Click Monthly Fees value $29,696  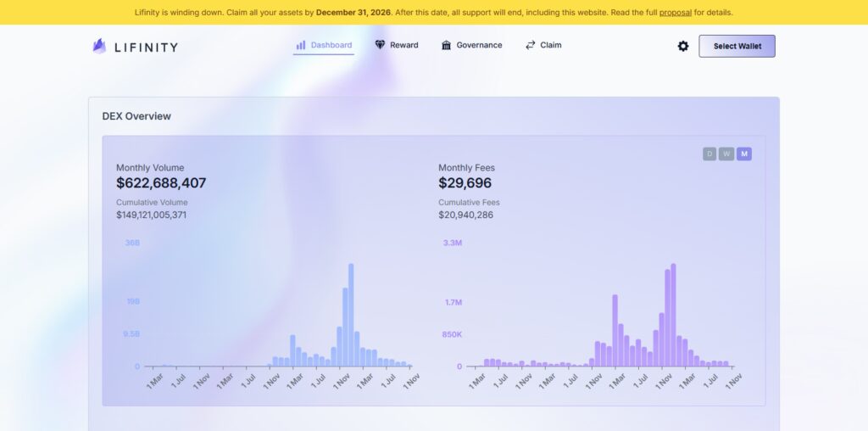465,182
